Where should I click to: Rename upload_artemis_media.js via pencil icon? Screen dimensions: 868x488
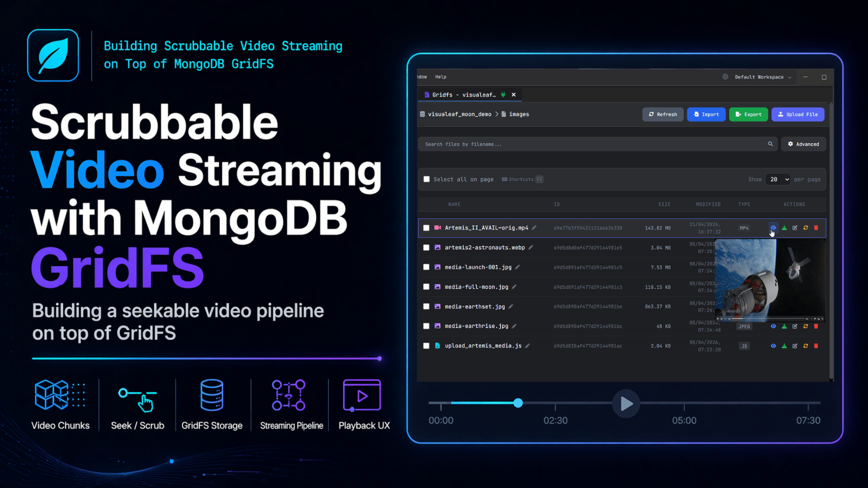(x=527, y=346)
